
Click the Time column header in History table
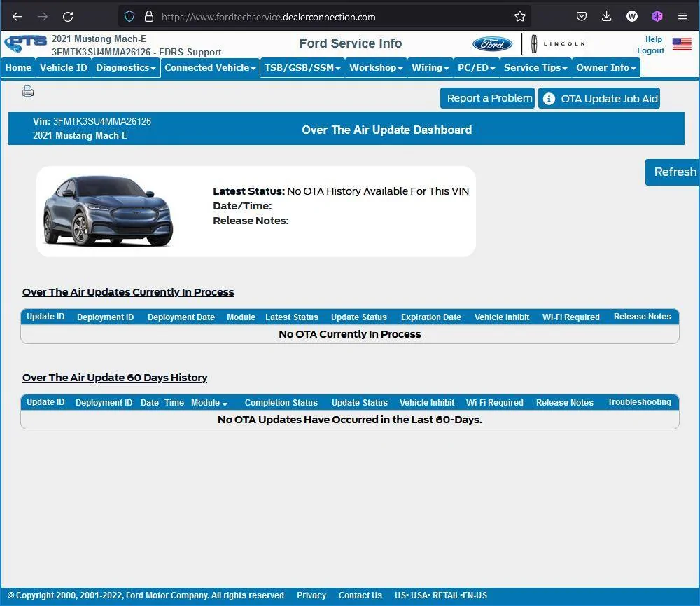pyautogui.click(x=174, y=403)
